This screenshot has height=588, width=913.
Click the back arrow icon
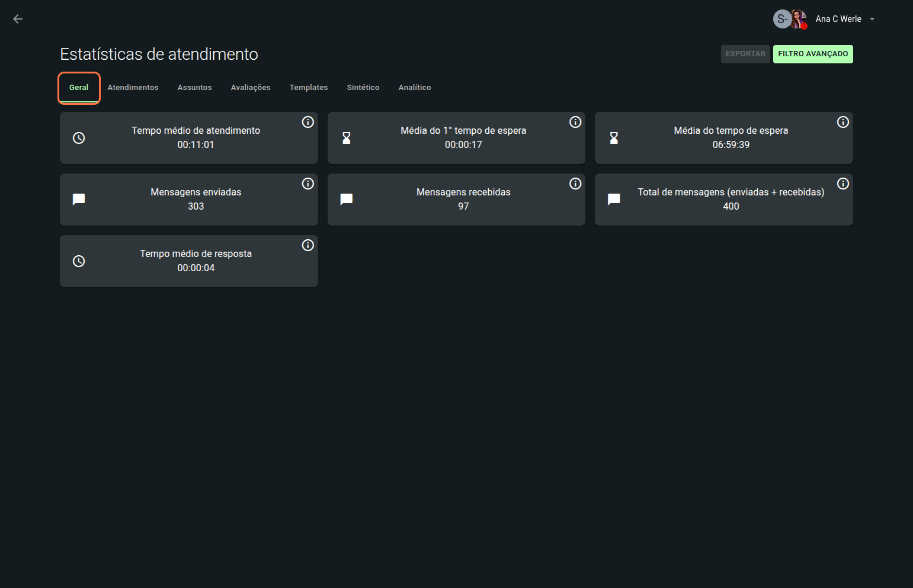pyautogui.click(x=18, y=19)
